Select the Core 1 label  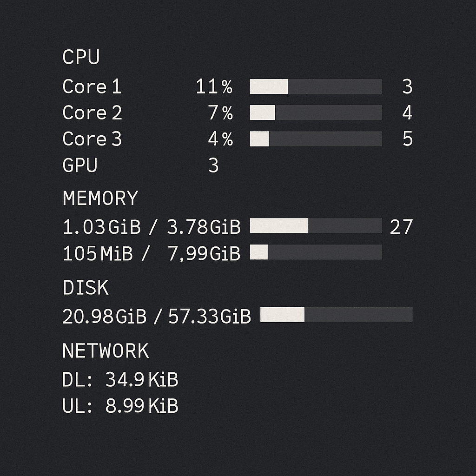[92, 87]
